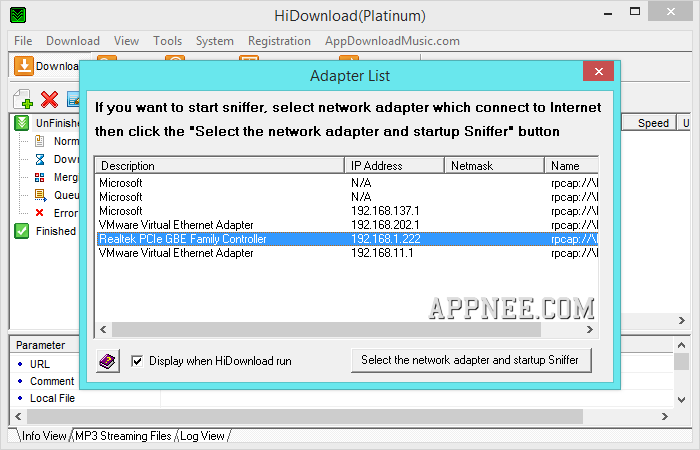Close the Adapter List dialog

pos(599,71)
